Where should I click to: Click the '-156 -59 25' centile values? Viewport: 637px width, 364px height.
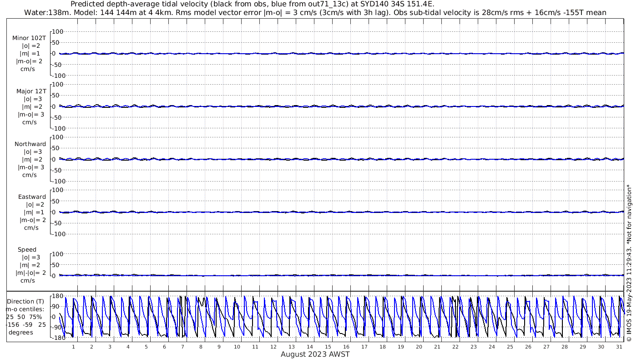pos(26,325)
